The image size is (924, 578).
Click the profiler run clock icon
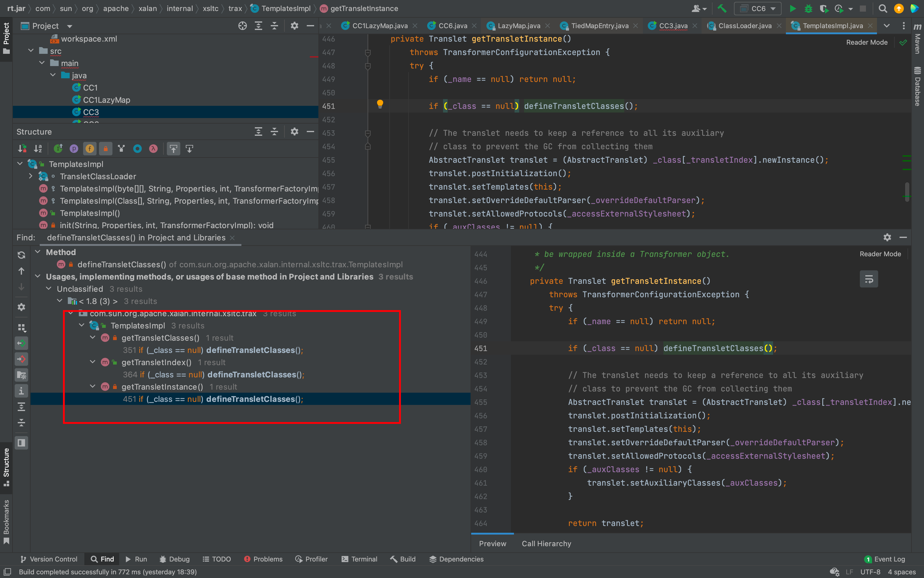pyautogui.click(x=838, y=9)
